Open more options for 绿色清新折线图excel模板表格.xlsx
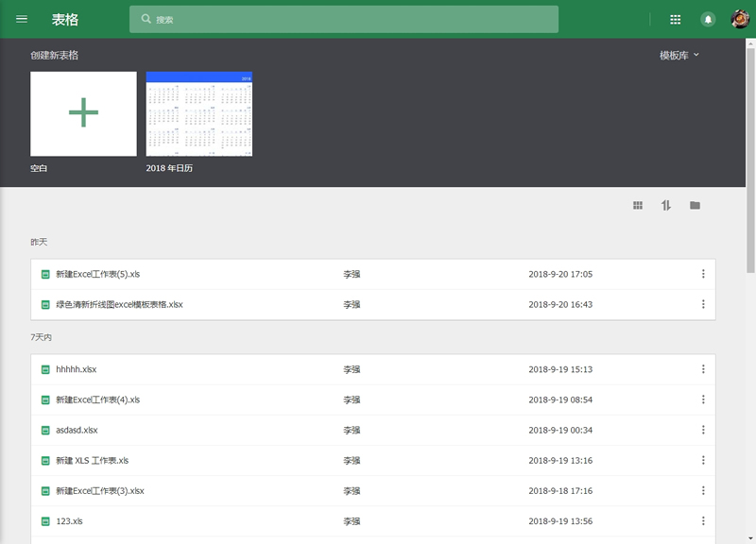 (703, 304)
